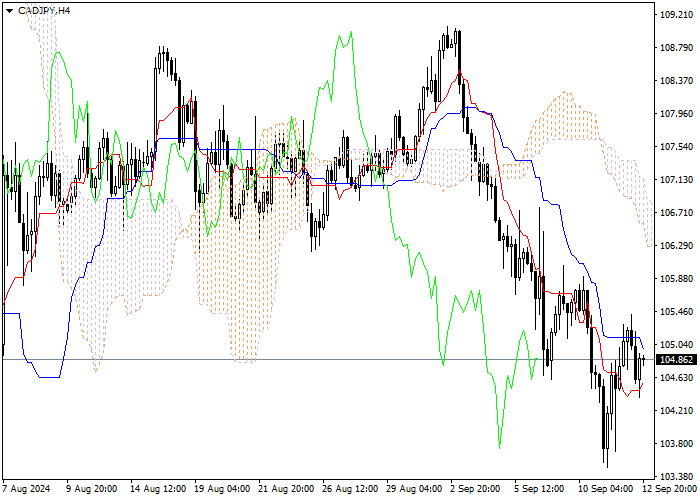Click the 107.960 price axis label

(676, 114)
